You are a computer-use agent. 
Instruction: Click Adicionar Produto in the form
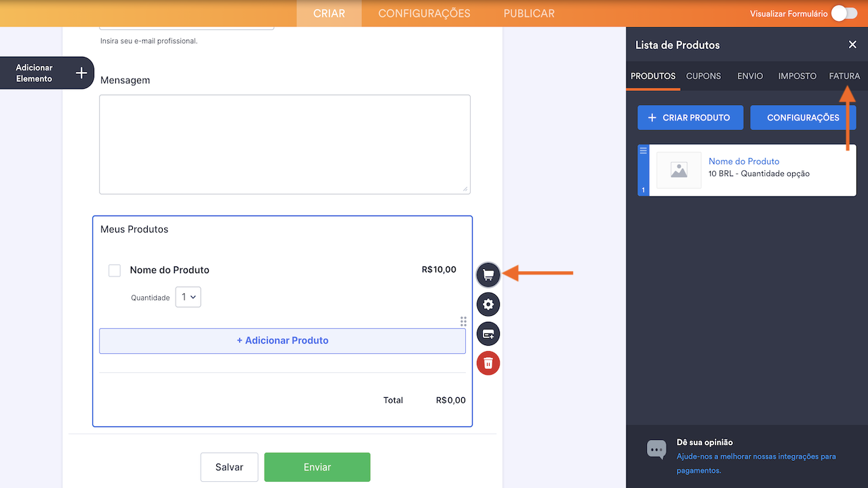[282, 340]
